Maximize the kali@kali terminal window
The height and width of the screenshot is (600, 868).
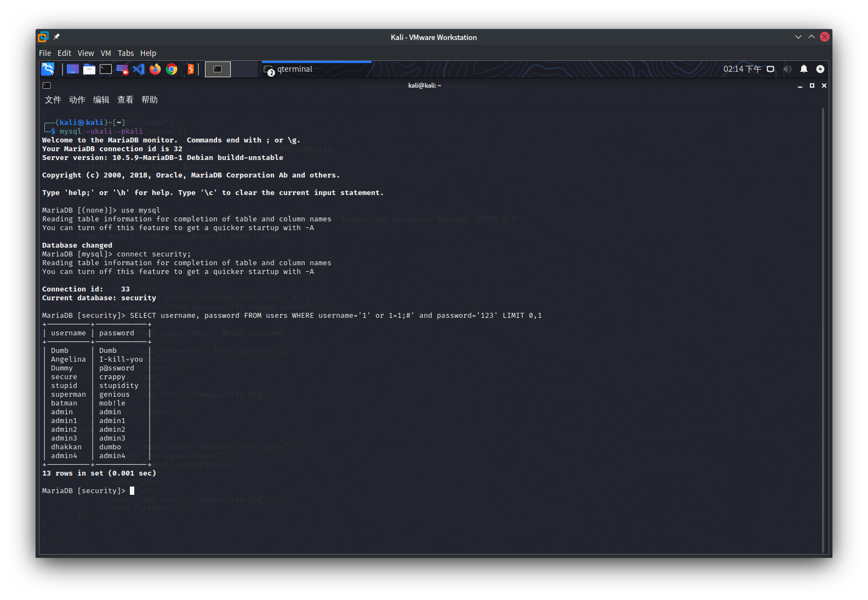812,85
